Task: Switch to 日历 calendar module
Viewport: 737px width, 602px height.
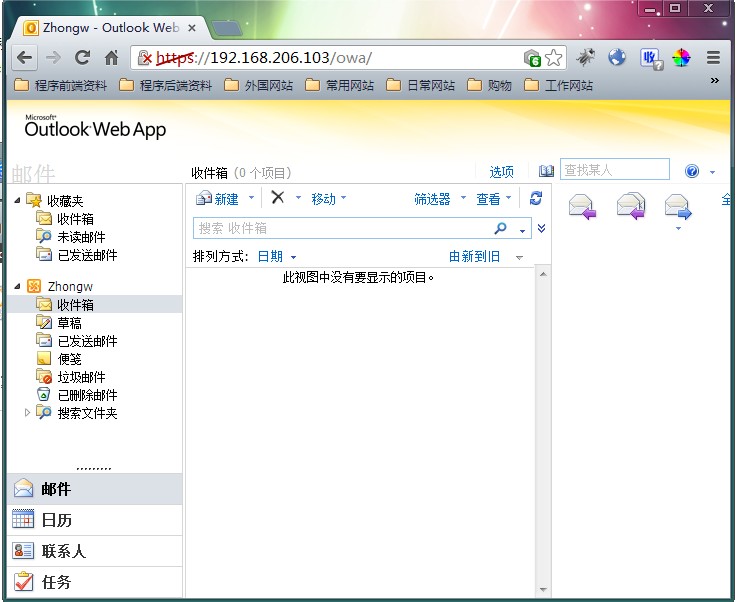Action: pyautogui.click(x=94, y=520)
